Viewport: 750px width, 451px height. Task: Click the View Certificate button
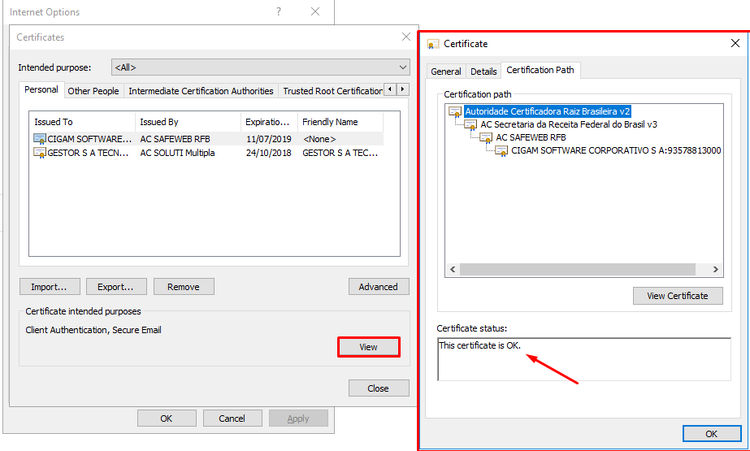(677, 296)
